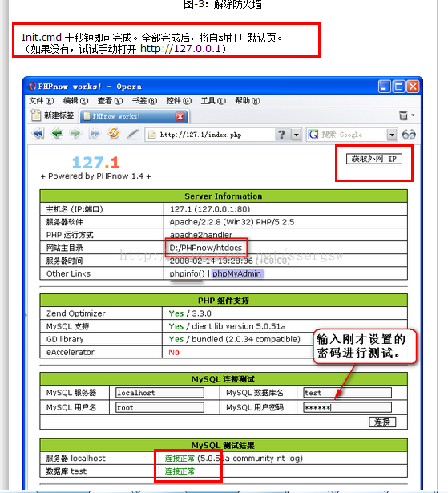Image resolution: width=448 pixels, height=493 pixels.
Task: Click the Other Links row label
Action: point(68,273)
